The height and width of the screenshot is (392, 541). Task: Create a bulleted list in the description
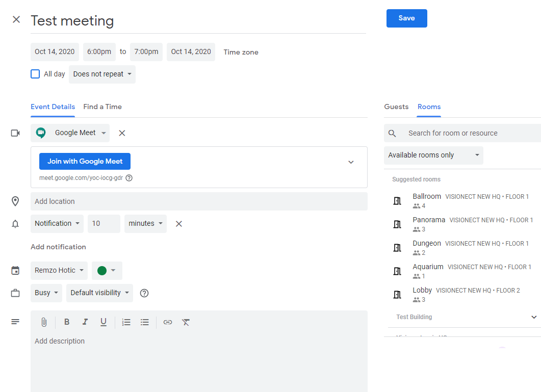tap(145, 322)
